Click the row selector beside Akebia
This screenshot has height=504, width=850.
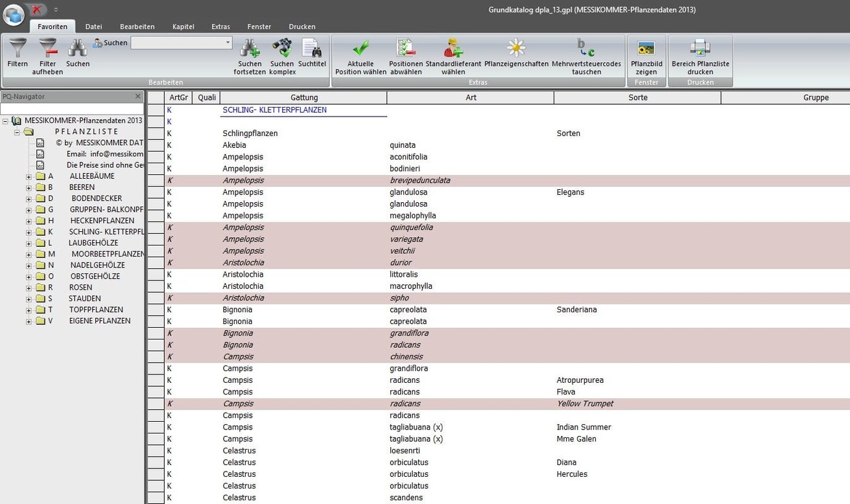pos(156,145)
